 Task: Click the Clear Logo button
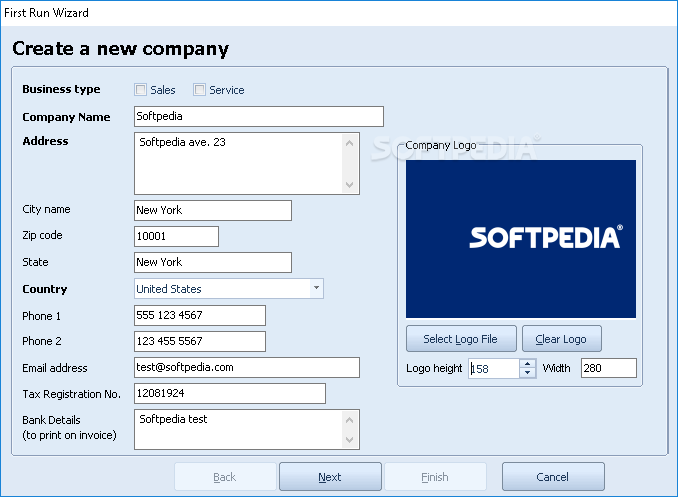pyautogui.click(x=561, y=339)
